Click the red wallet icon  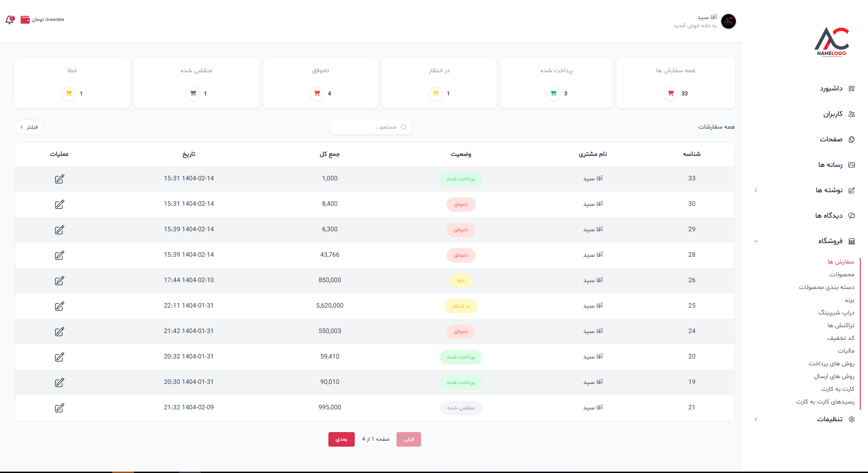point(25,20)
